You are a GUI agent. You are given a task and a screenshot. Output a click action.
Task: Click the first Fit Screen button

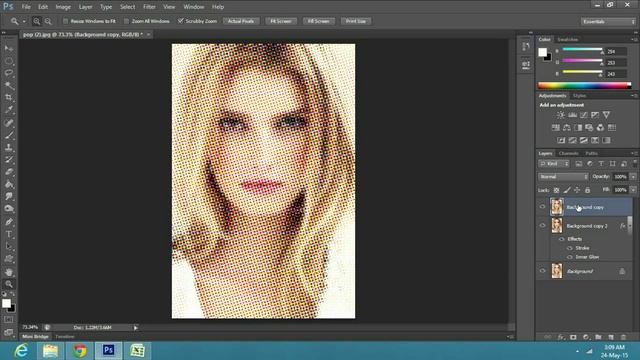coord(281,21)
